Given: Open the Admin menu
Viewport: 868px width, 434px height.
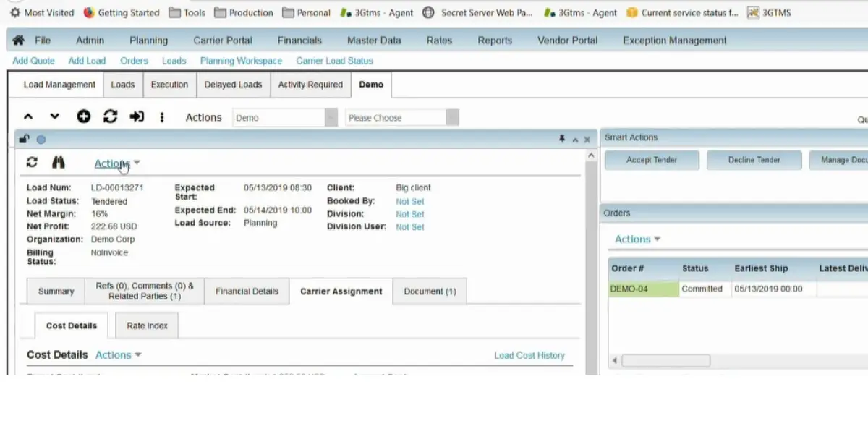Looking at the screenshot, I should (x=90, y=41).
